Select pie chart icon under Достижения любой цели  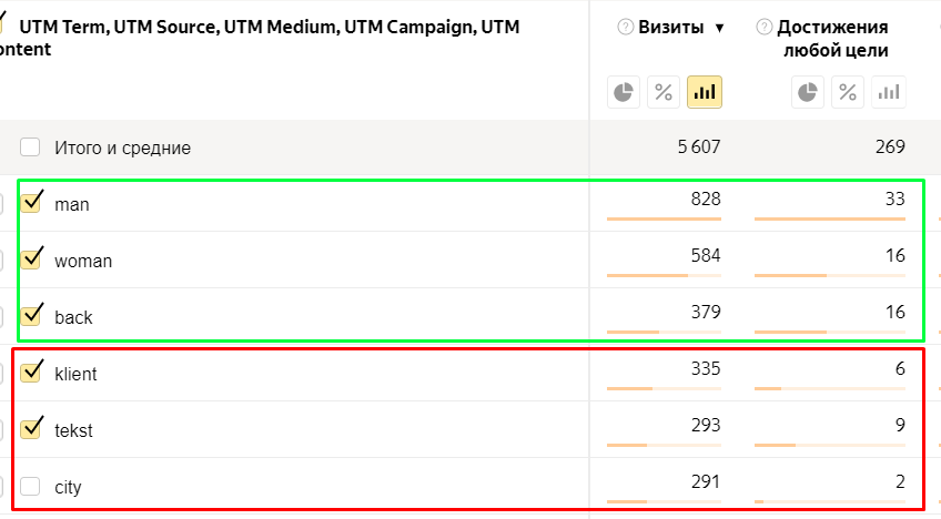pyautogui.click(x=807, y=92)
